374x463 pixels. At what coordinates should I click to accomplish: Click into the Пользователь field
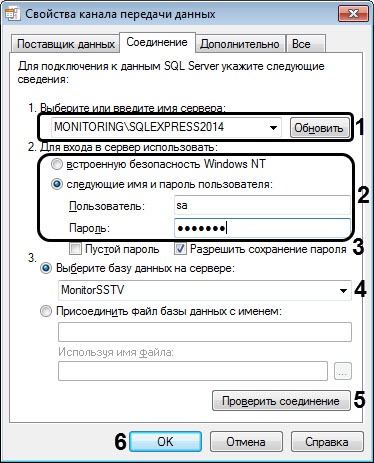tap(262, 205)
